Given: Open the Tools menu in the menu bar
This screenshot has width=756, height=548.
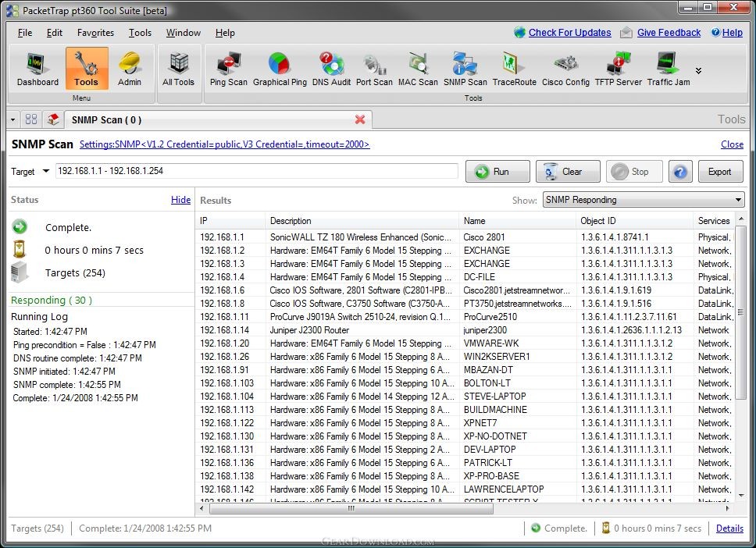Looking at the screenshot, I should pyautogui.click(x=140, y=33).
